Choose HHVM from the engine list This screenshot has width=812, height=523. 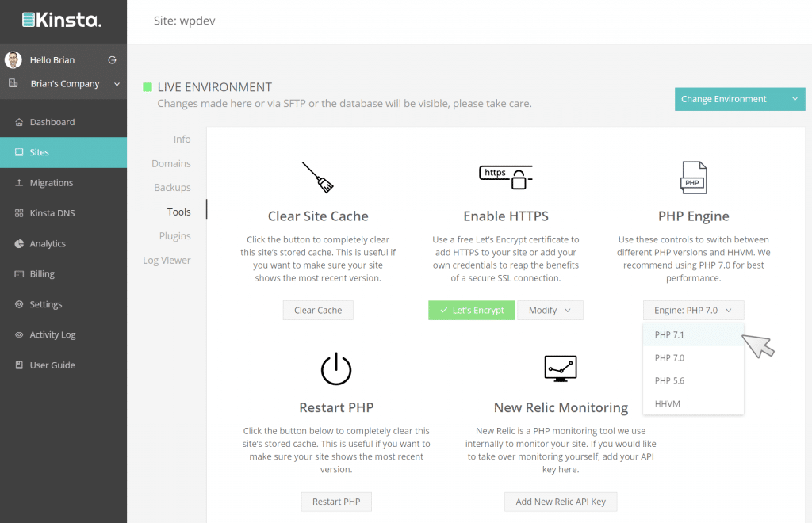(667, 403)
